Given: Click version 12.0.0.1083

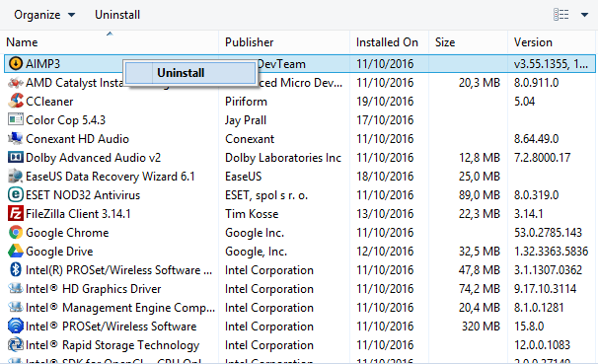Looking at the screenshot, I should [542, 345].
